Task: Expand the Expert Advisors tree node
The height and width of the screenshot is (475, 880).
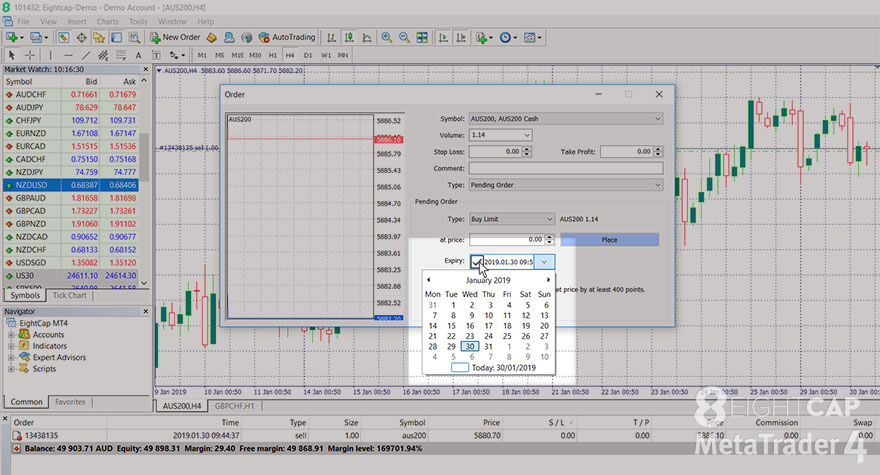Action: (x=11, y=358)
